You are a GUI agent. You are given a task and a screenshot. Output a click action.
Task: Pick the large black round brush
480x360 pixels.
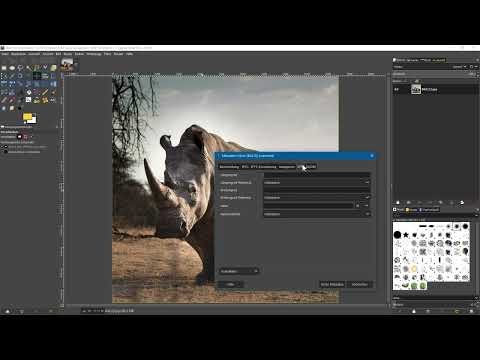point(397,235)
